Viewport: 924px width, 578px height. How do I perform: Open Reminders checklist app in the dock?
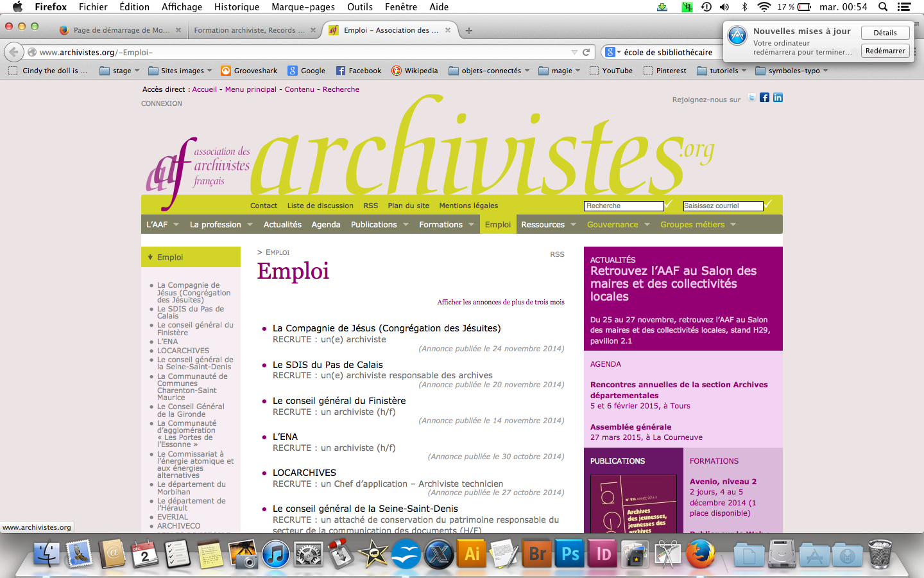tap(177, 554)
